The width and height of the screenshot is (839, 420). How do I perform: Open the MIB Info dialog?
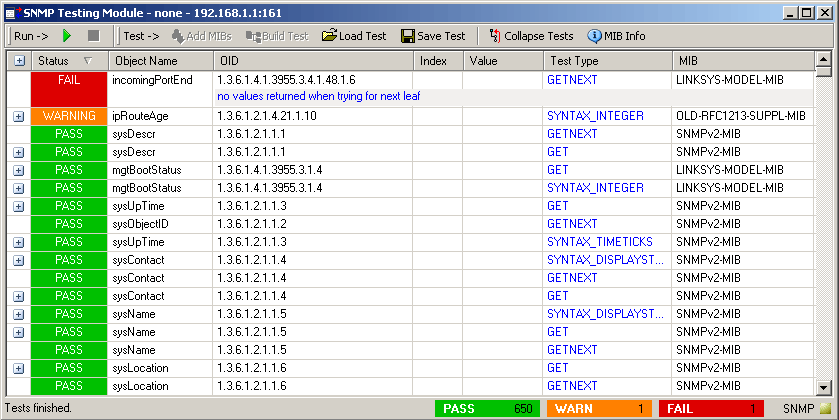pyautogui.click(x=616, y=36)
